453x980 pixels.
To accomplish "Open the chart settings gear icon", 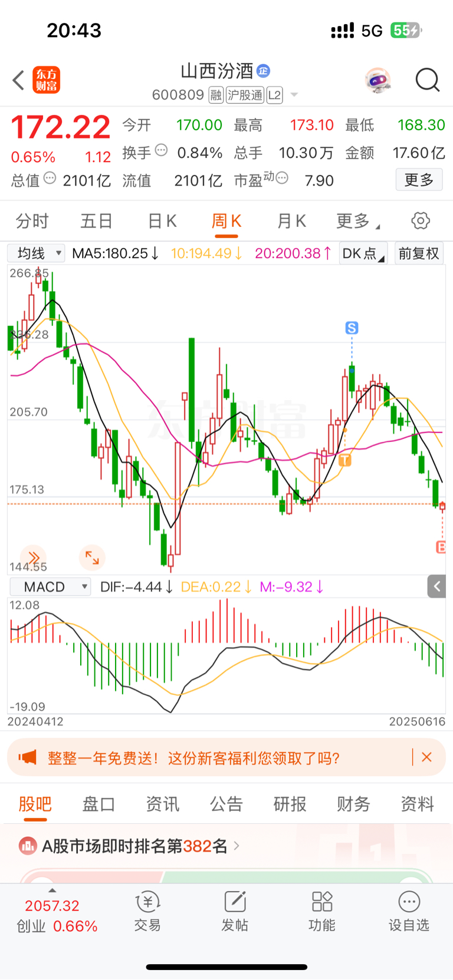I will point(421,221).
